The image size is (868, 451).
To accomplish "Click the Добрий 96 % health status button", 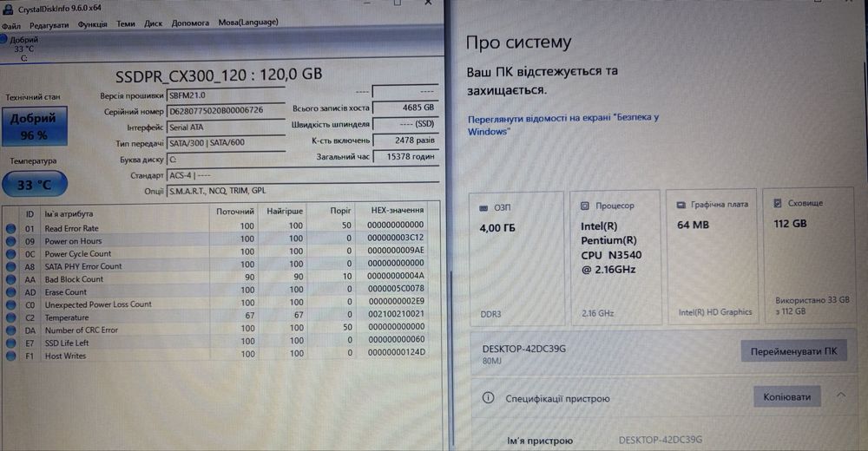I will (x=35, y=126).
